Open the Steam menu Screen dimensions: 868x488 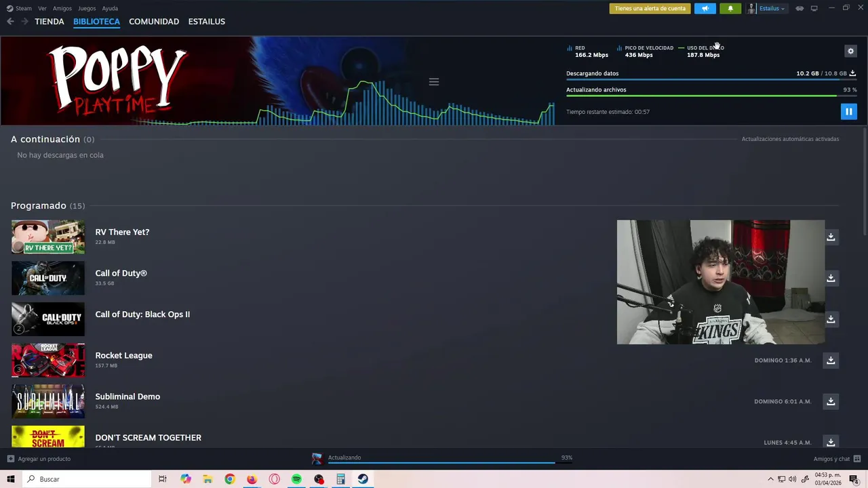20,8
